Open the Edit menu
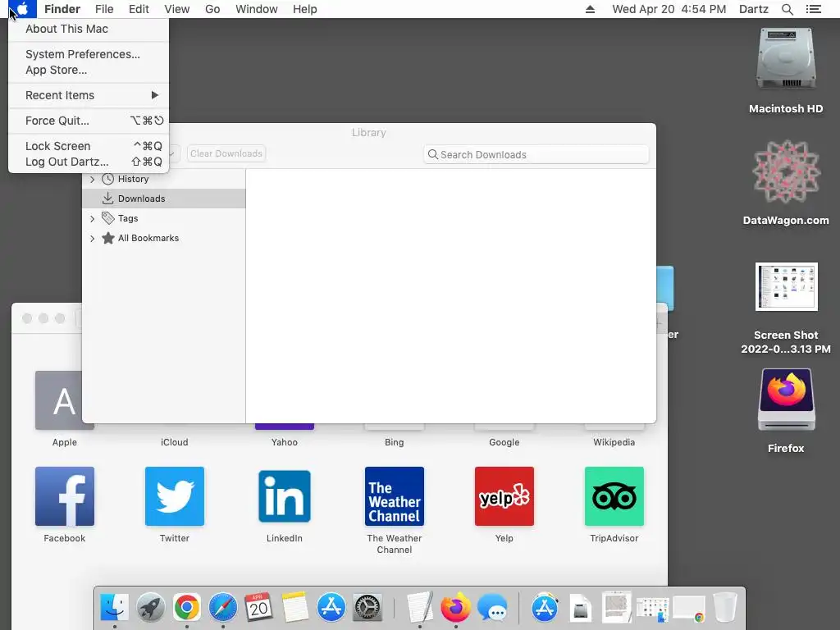The image size is (840, 630). 139,9
